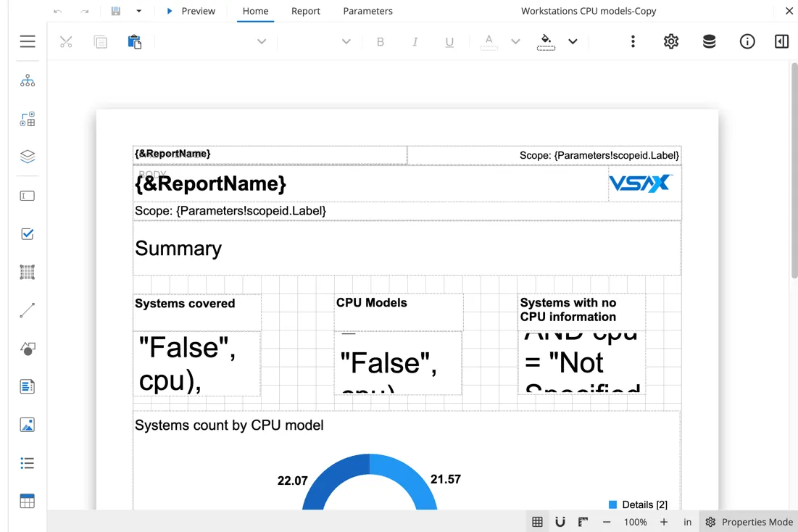The image size is (798, 532).
Task: Switch to the Parameters tab
Action: 367,11
